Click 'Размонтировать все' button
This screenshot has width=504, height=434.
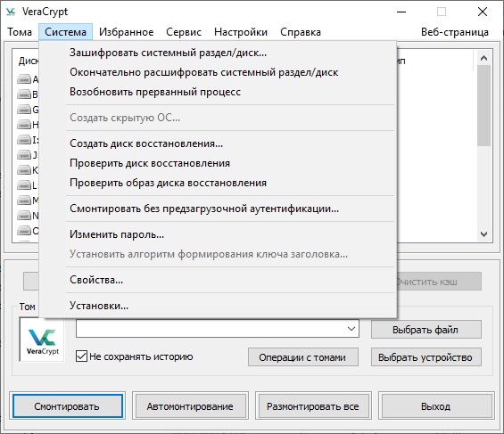pos(313,406)
